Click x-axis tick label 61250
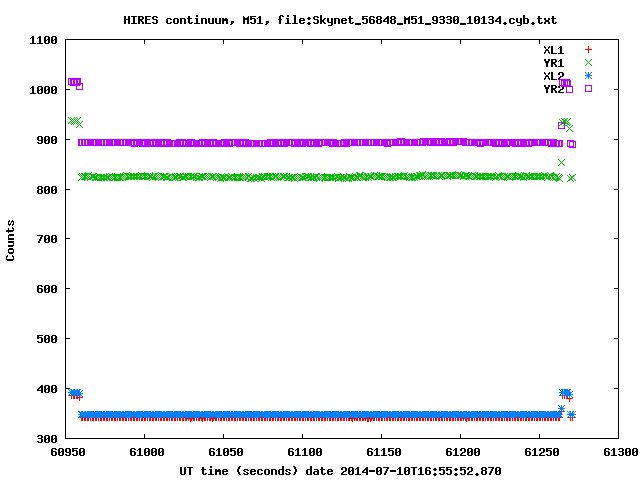This screenshot has height=480, width=640. 541,452
